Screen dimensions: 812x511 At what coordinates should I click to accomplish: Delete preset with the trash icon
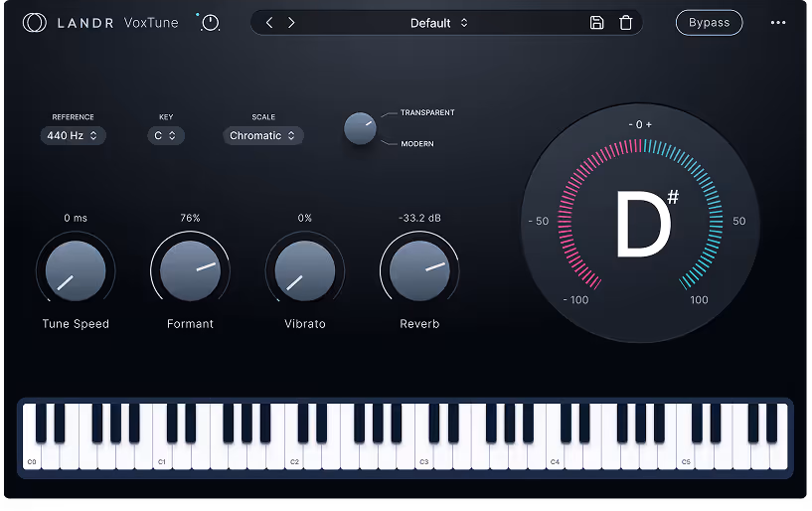point(625,23)
